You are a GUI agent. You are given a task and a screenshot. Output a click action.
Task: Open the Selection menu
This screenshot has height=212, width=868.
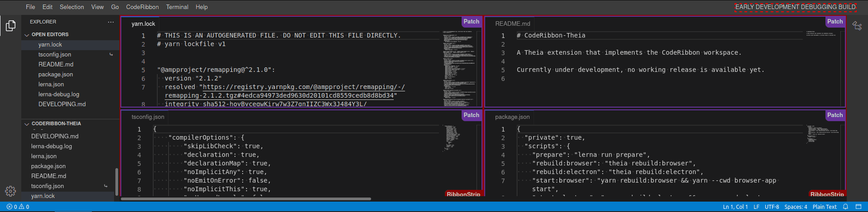pos(72,7)
